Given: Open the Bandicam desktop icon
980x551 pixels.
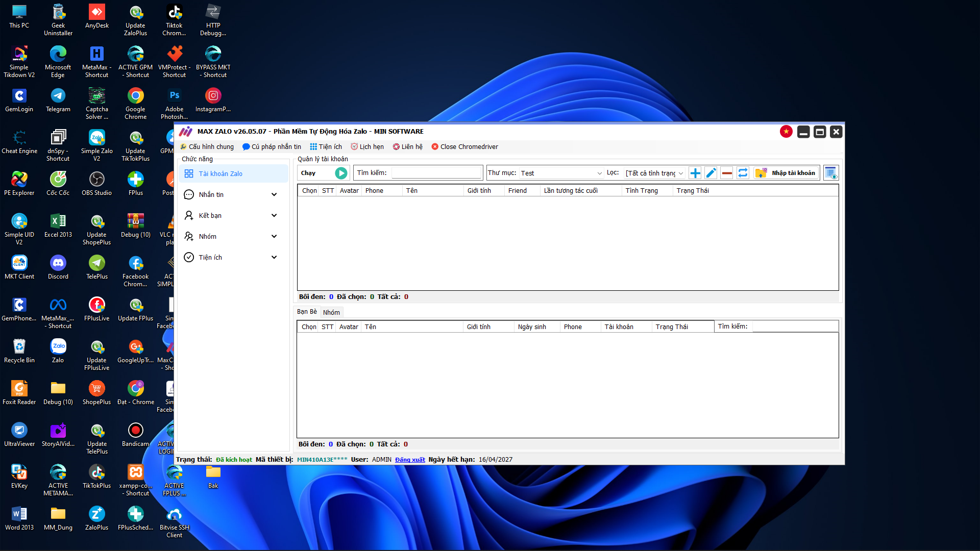Looking at the screenshot, I should 136,435.
